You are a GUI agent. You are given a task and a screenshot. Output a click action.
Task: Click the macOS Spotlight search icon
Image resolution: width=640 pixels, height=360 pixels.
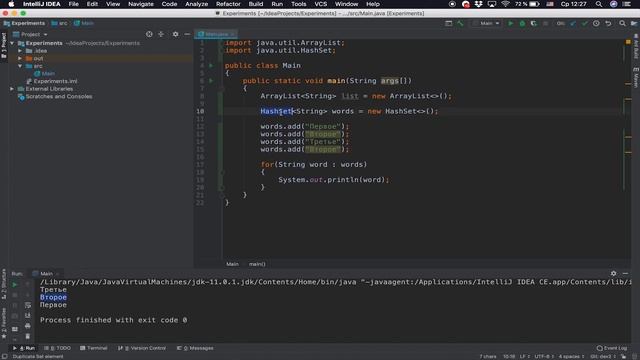click(x=598, y=4)
